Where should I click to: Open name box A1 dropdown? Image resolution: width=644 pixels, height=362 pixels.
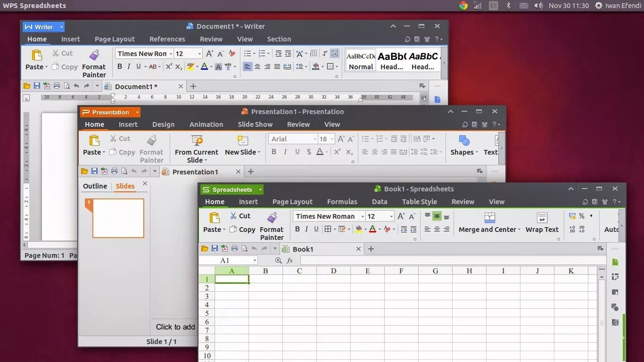255,261
